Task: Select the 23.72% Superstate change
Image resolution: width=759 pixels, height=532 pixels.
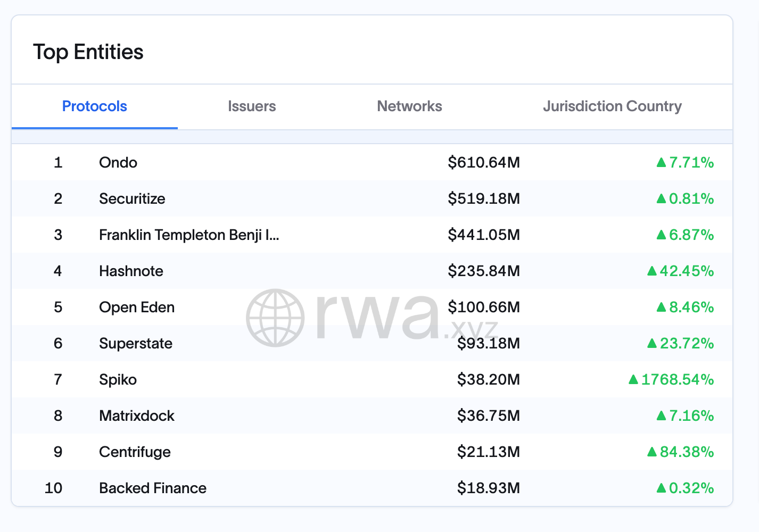Action: [687, 344]
